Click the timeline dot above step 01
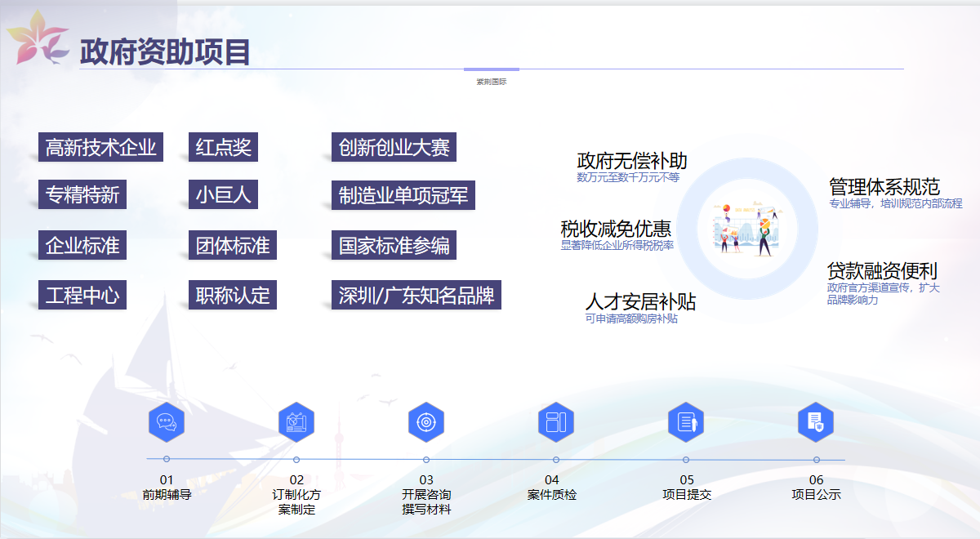 pyautogui.click(x=167, y=459)
